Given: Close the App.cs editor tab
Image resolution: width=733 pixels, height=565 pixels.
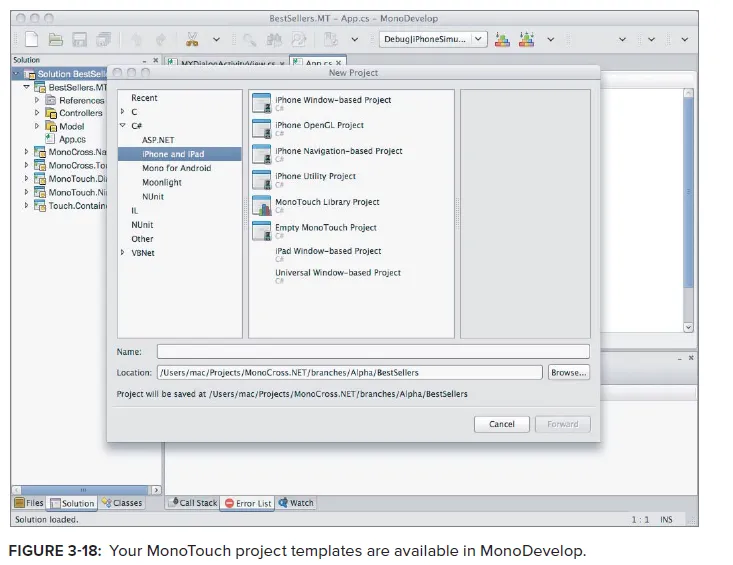Looking at the screenshot, I should tap(338, 63).
